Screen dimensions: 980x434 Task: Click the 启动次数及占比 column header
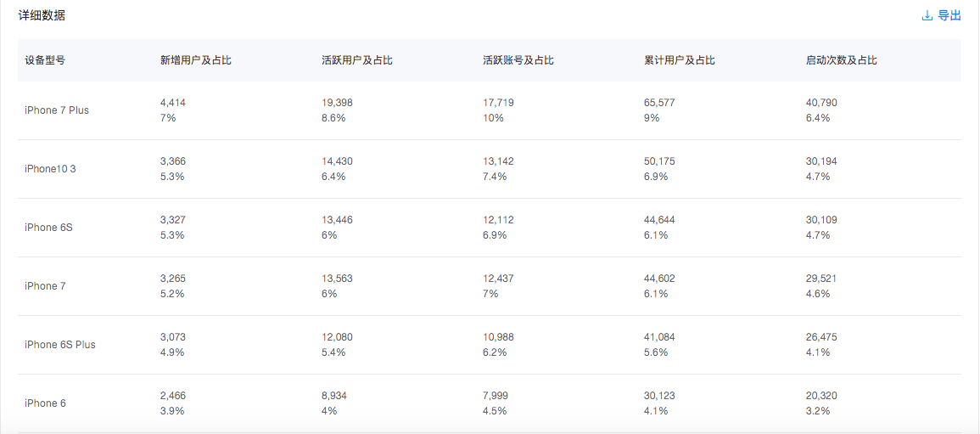(841, 60)
